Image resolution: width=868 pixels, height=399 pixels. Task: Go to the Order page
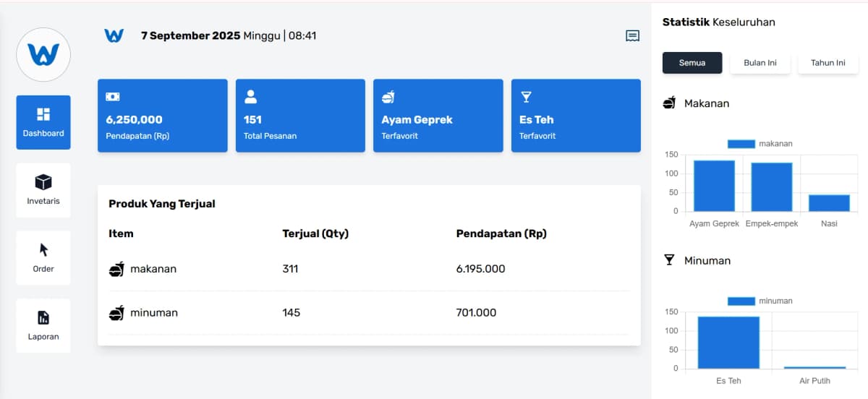43,257
